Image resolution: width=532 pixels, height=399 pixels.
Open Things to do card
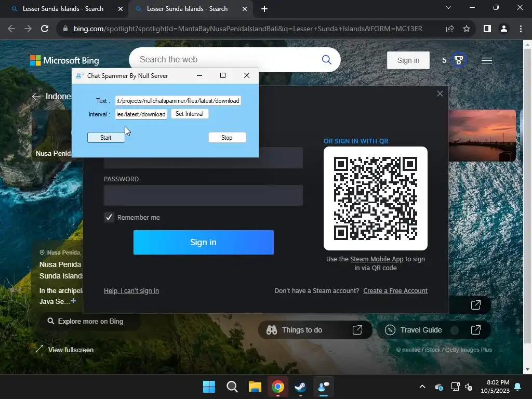[x=315, y=330]
